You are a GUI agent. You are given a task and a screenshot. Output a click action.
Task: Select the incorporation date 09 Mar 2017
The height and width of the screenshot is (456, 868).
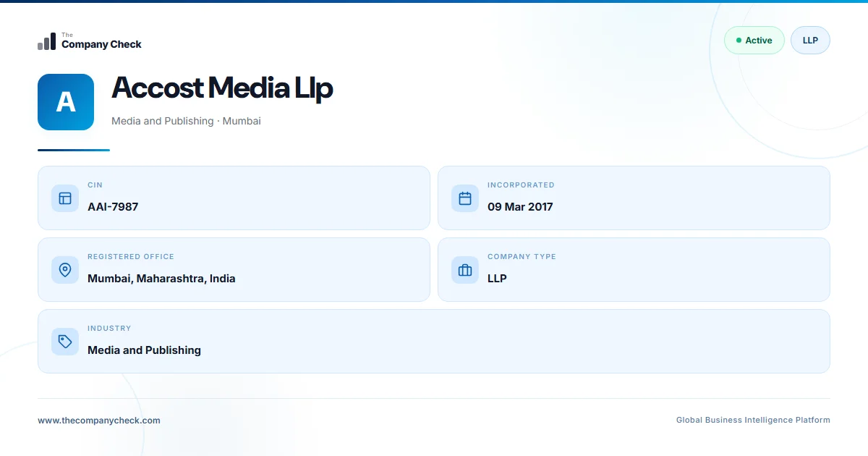520,207
